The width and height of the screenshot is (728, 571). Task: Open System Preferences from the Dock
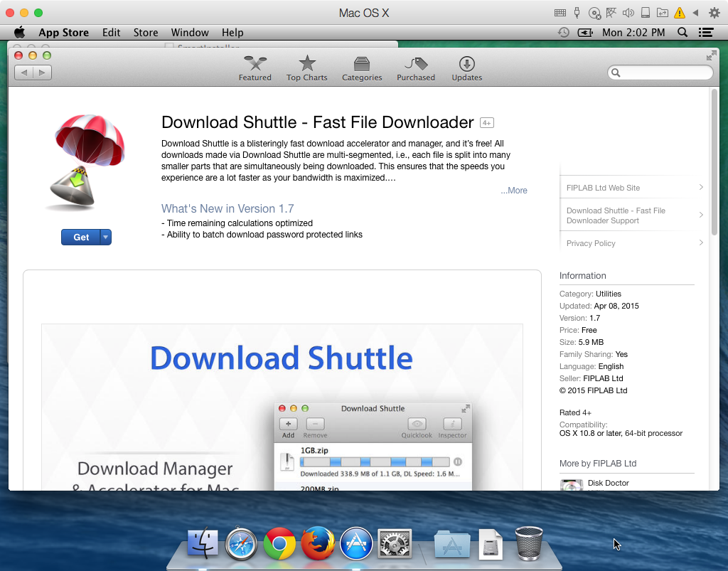point(395,543)
